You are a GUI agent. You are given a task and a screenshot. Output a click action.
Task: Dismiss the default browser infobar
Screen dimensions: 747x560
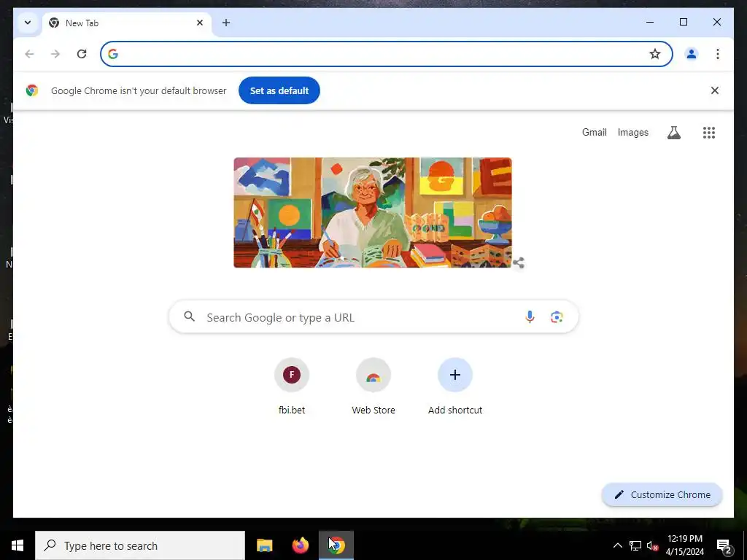(715, 90)
